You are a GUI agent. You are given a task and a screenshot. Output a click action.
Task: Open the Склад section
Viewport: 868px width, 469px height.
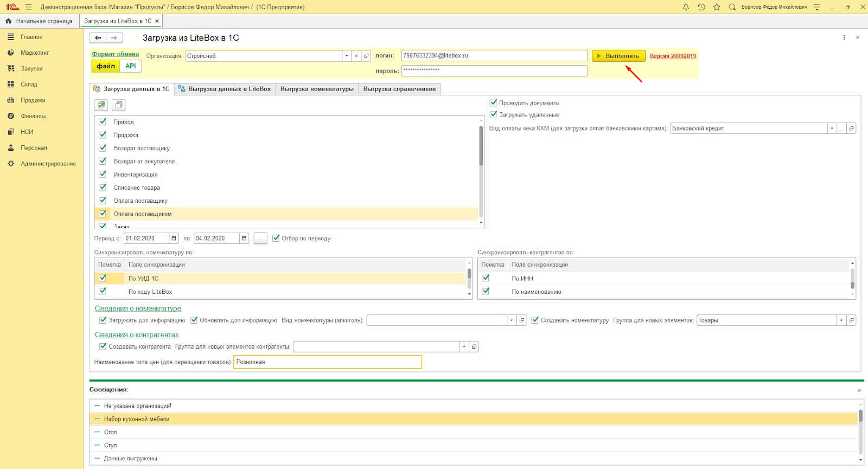click(29, 85)
